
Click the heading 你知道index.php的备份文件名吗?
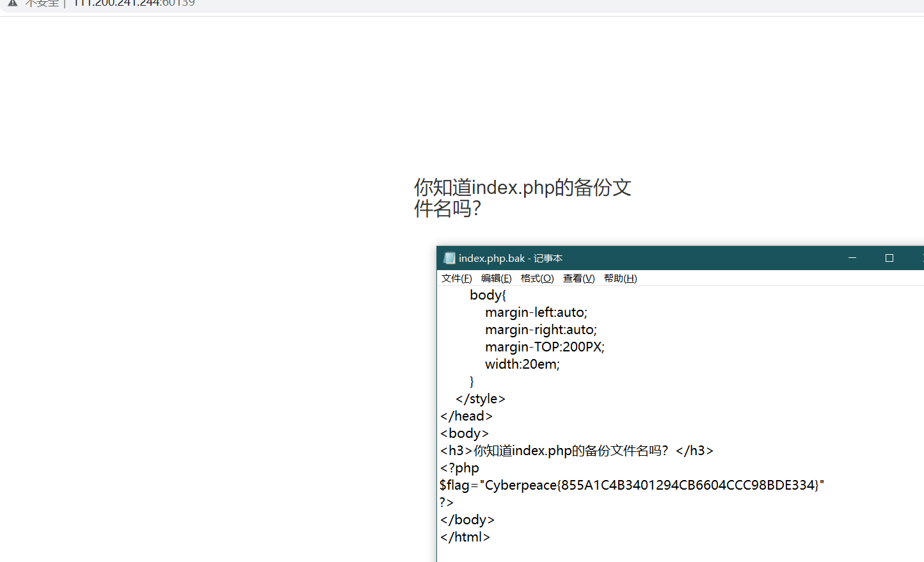click(x=522, y=198)
